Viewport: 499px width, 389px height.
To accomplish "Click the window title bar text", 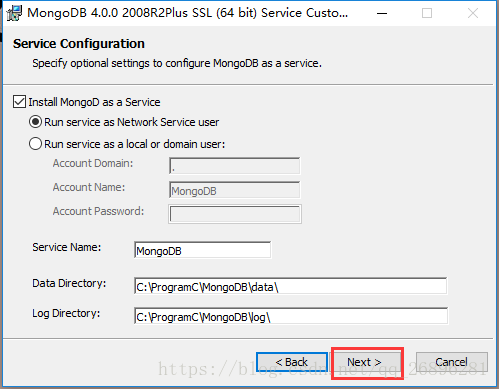I will 187,13.
